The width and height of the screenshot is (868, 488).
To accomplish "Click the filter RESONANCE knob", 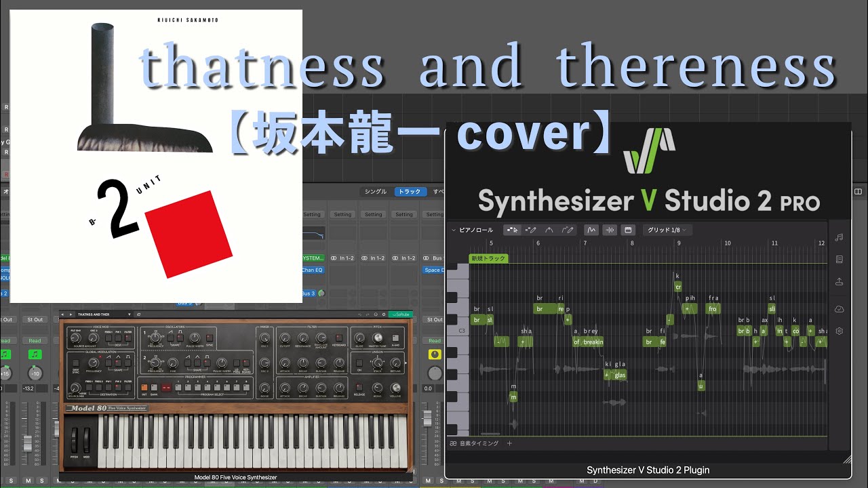I will tap(302, 338).
